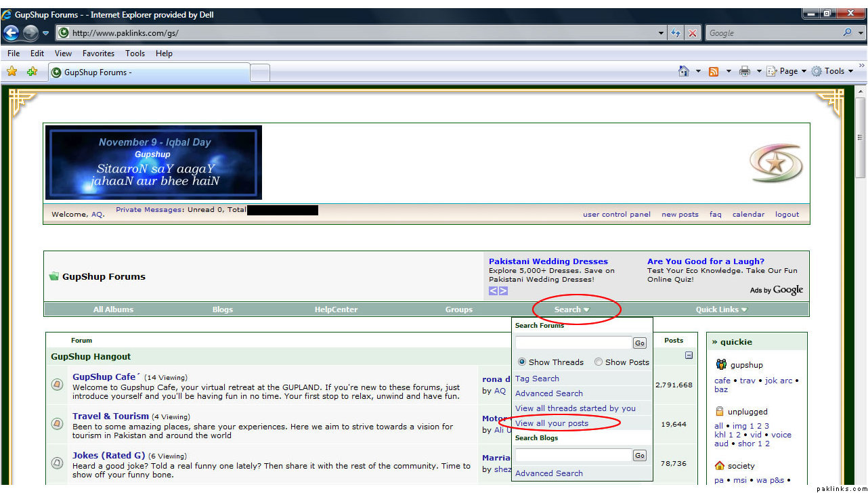The height and width of the screenshot is (493, 868).
Task: Click the browser Back arrow button
Action: tap(11, 33)
